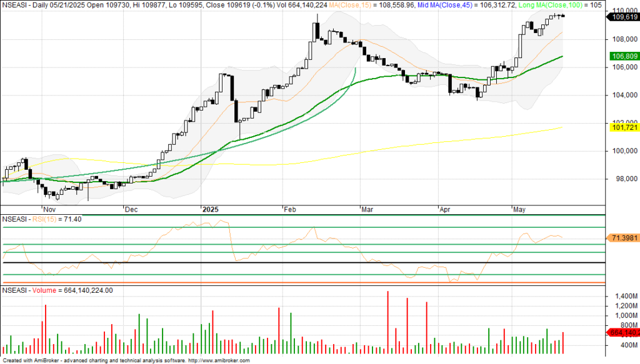Viewport: 640px width, 364px height.
Task: Select the Nov marker on the time axis
Action: (x=49, y=210)
